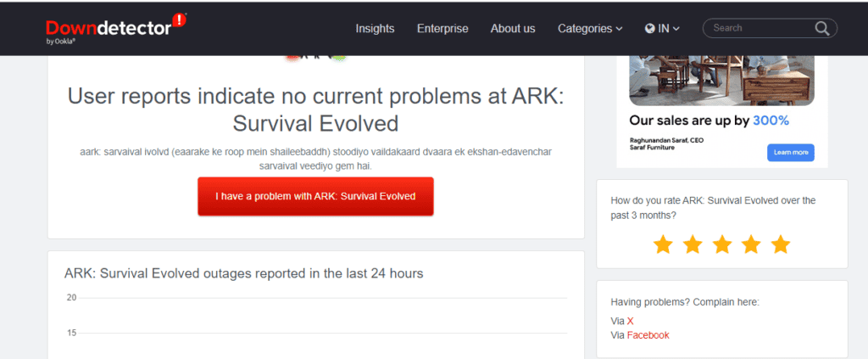Rate ARK with the third star
This screenshot has height=359, width=868.
722,244
